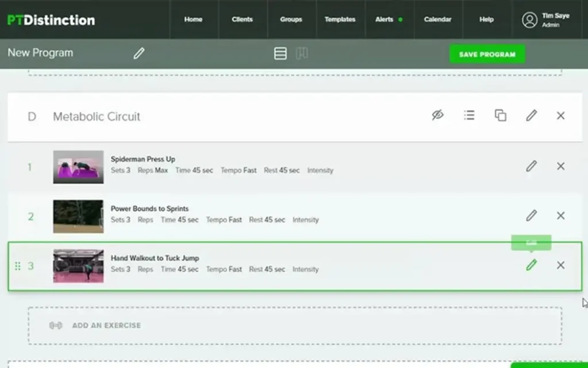Remove Hand Walkout to Tuck Jump exercise
Viewport: 588px width, 368px height.
(x=560, y=265)
